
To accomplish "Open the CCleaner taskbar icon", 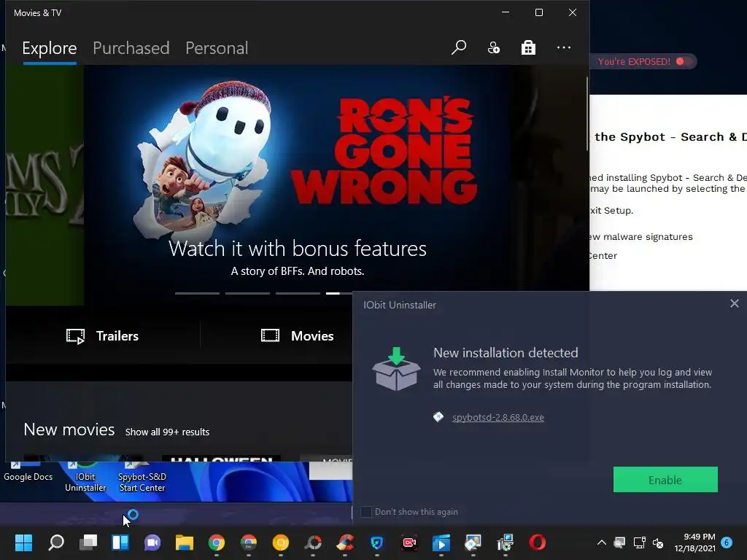I will pos(345,542).
